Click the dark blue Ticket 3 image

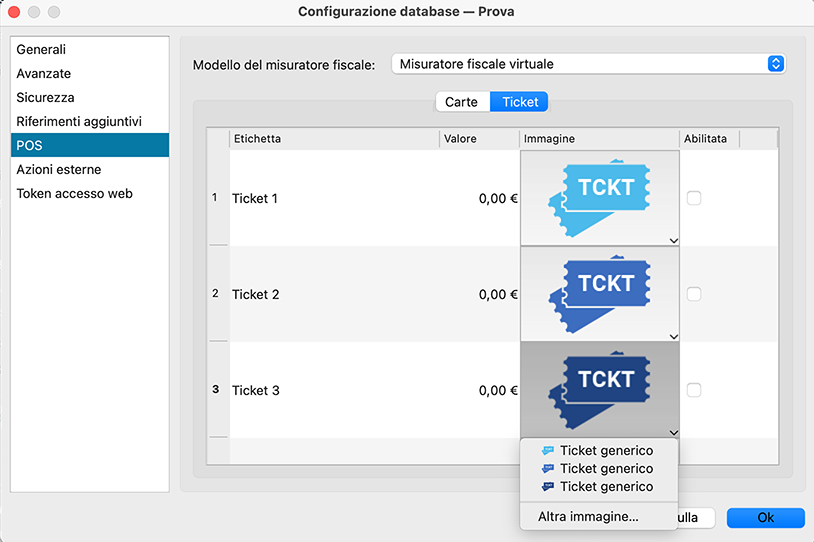point(599,389)
